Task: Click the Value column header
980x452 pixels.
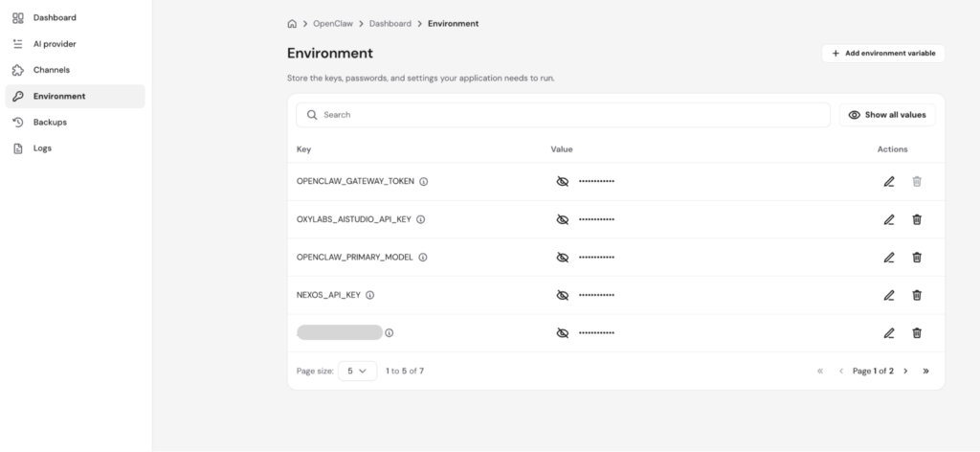Action: coord(561,149)
